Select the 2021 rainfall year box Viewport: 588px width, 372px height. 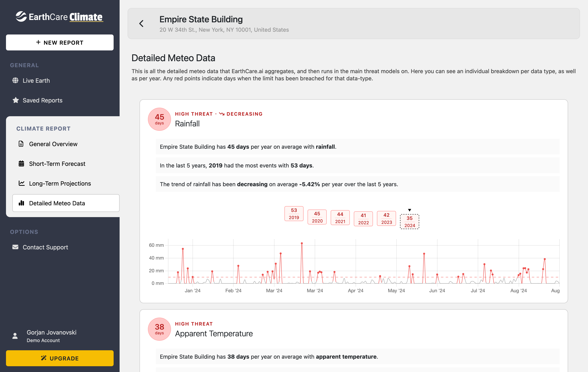click(340, 217)
